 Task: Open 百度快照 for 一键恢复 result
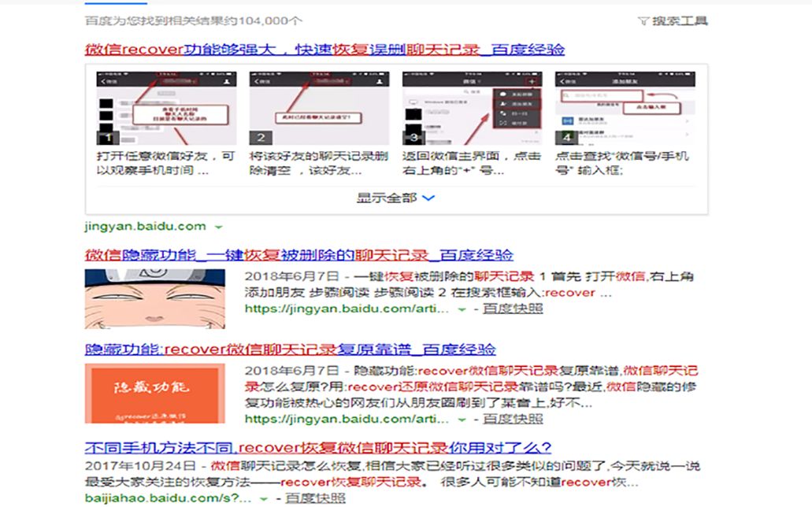tap(513, 309)
